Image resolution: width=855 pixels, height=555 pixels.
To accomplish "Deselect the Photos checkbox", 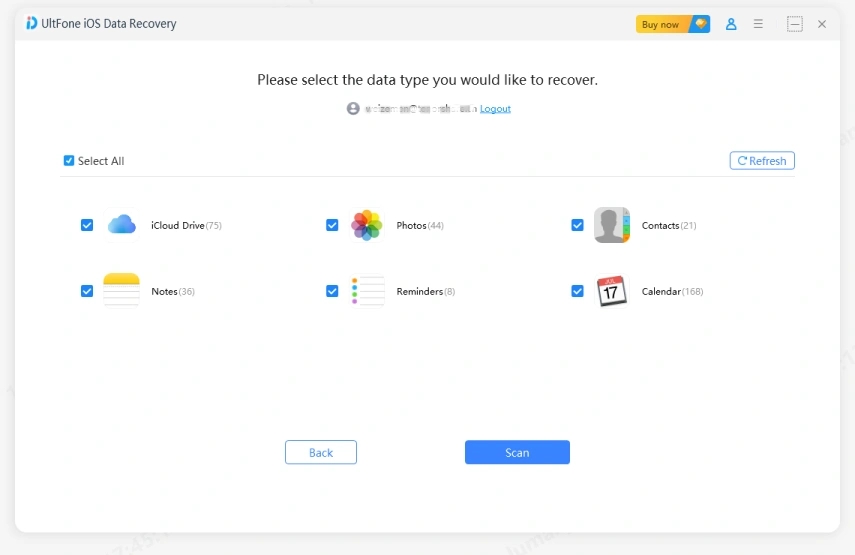I will (332, 225).
